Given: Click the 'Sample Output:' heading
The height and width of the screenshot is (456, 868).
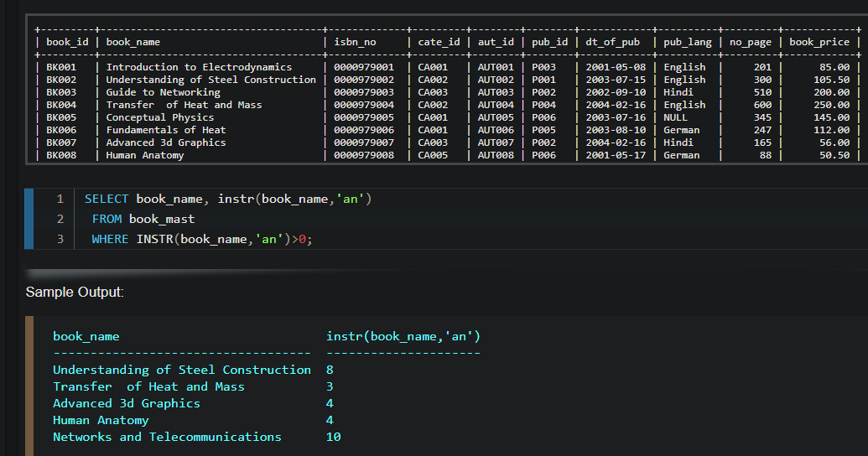Looking at the screenshot, I should pyautogui.click(x=75, y=293).
